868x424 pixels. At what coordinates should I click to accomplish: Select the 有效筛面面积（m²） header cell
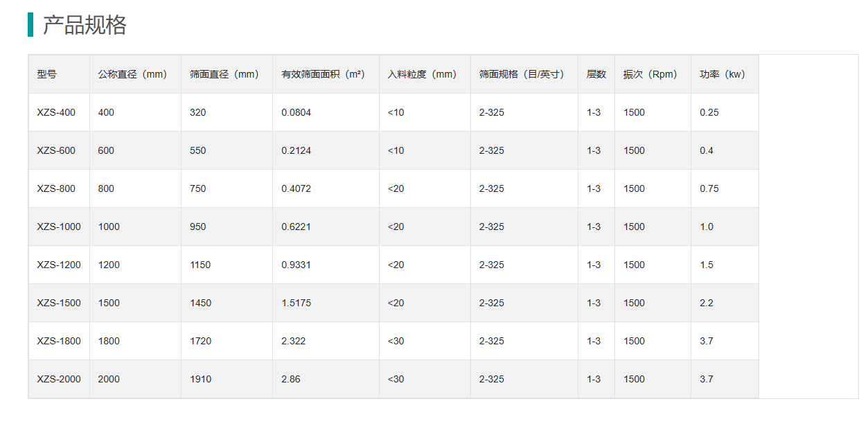click(323, 74)
